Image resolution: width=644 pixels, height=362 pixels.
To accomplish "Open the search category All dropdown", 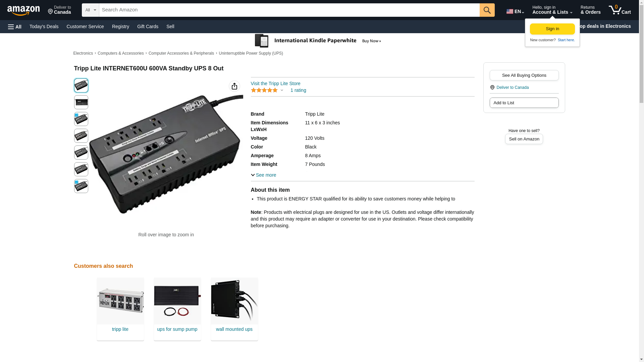I will [90, 10].
